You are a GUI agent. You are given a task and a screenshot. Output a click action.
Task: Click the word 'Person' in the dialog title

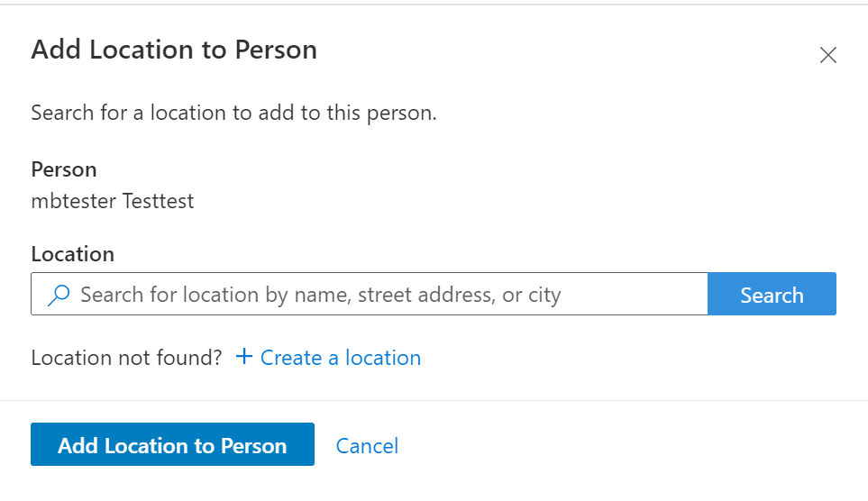pyautogui.click(x=276, y=50)
